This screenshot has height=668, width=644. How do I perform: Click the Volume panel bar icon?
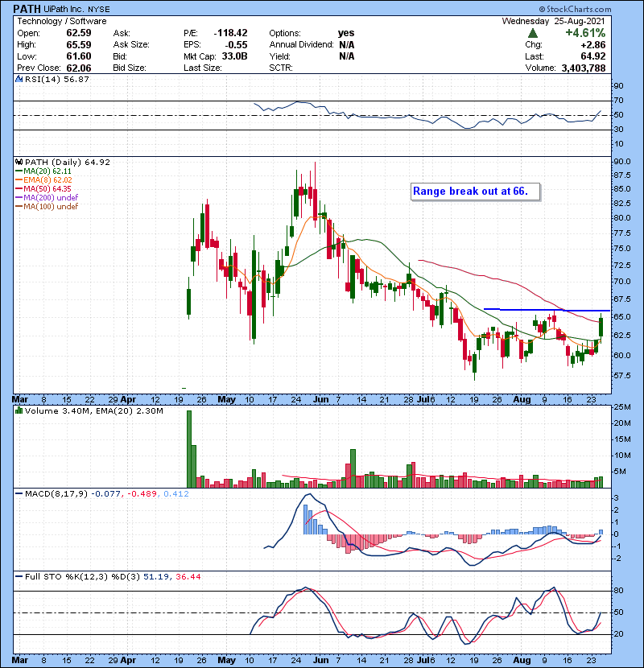pos(19,410)
